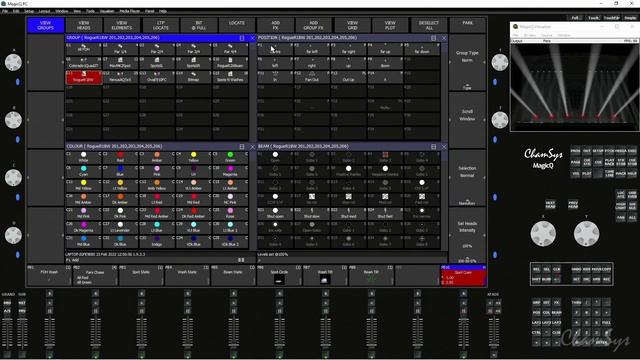Maximize the Colour window

pyautogui.click(x=242, y=147)
